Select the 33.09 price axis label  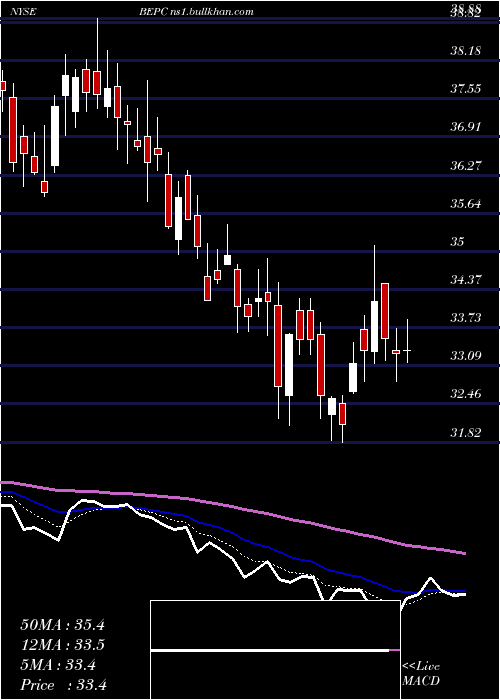[466, 356]
